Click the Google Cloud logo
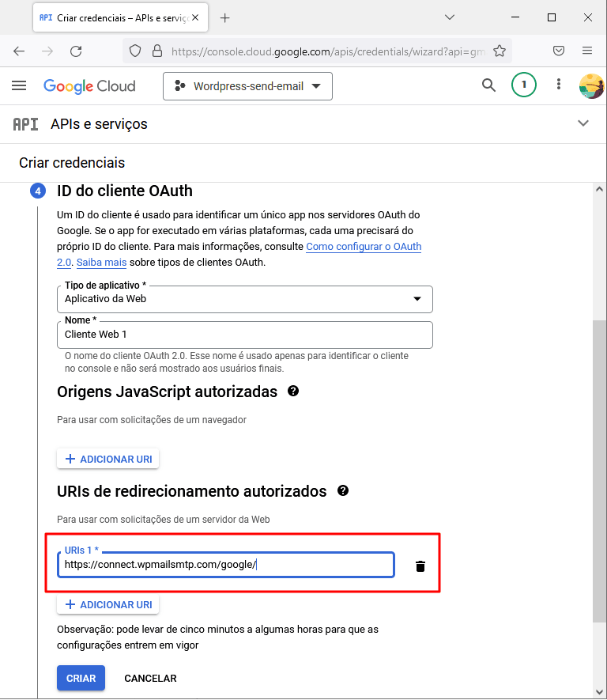 (89, 85)
